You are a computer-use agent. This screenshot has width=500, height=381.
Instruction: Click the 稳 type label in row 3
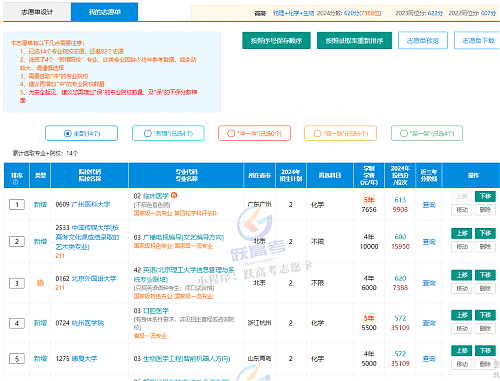(40, 283)
